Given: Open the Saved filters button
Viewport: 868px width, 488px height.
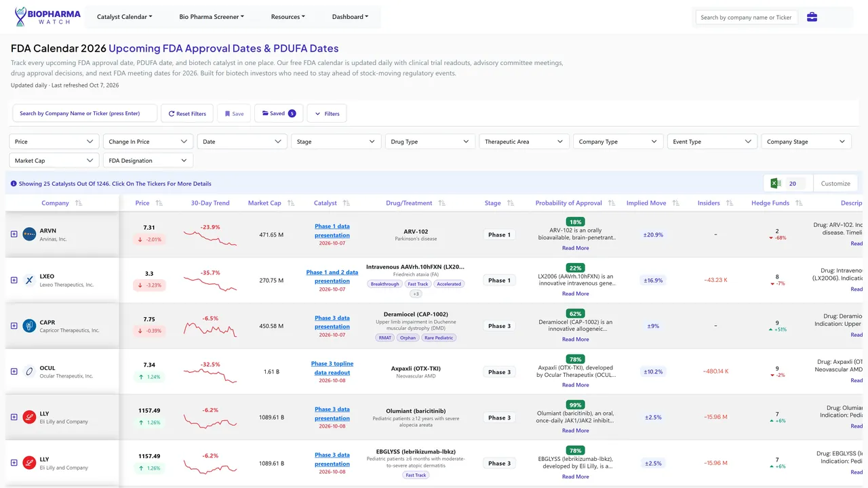Looking at the screenshot, I should (279, 113).
